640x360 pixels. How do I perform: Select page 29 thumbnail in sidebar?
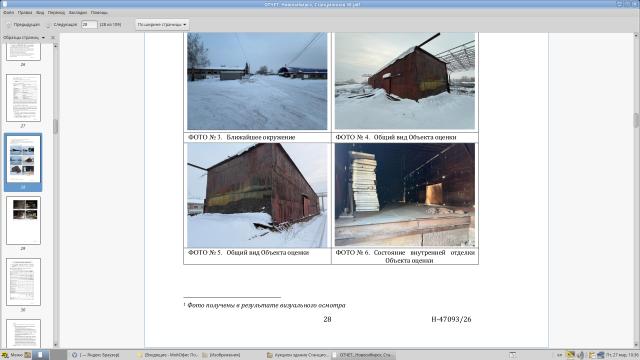23,220
